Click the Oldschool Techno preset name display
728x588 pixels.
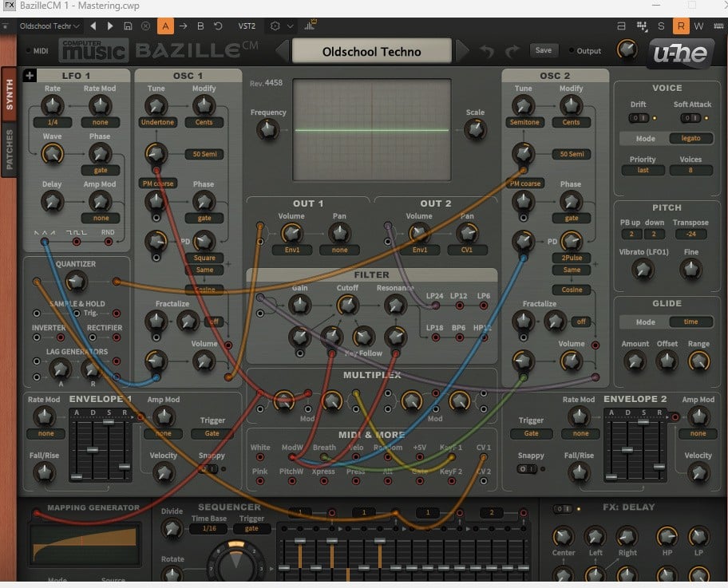(371, 51)
